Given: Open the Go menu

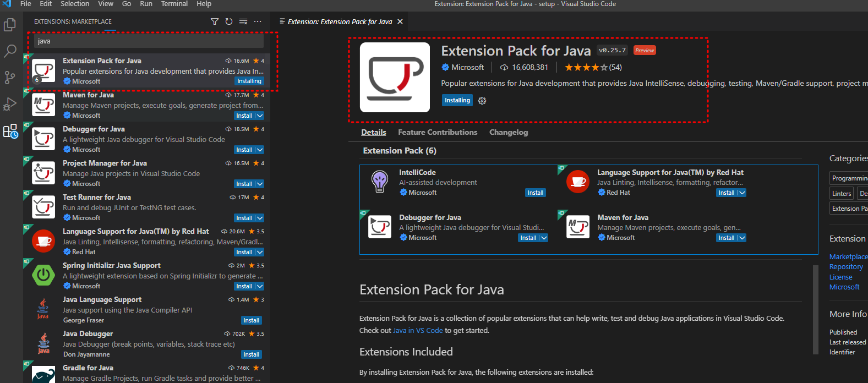Looking at the screenshot, I should click(x=127, y=4).
